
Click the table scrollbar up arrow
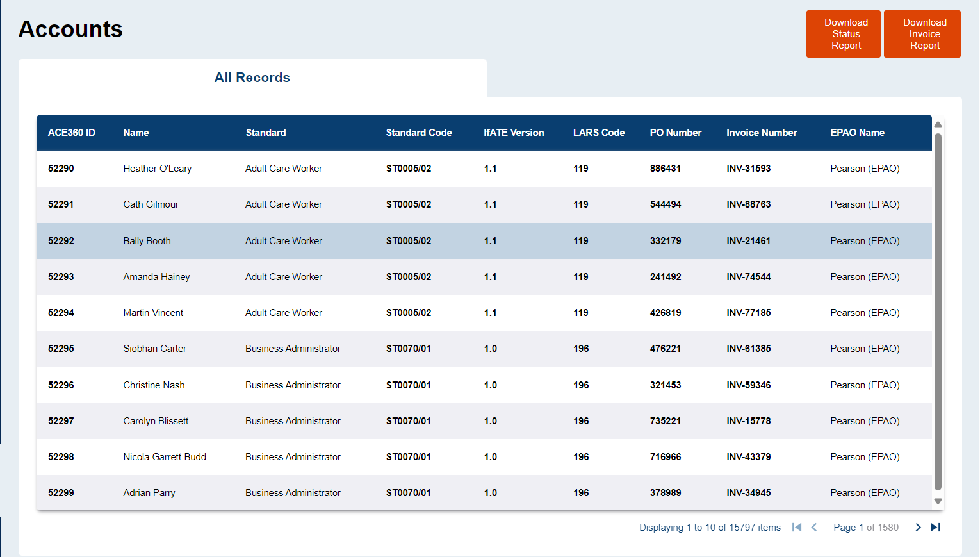[x=938, y=124]
